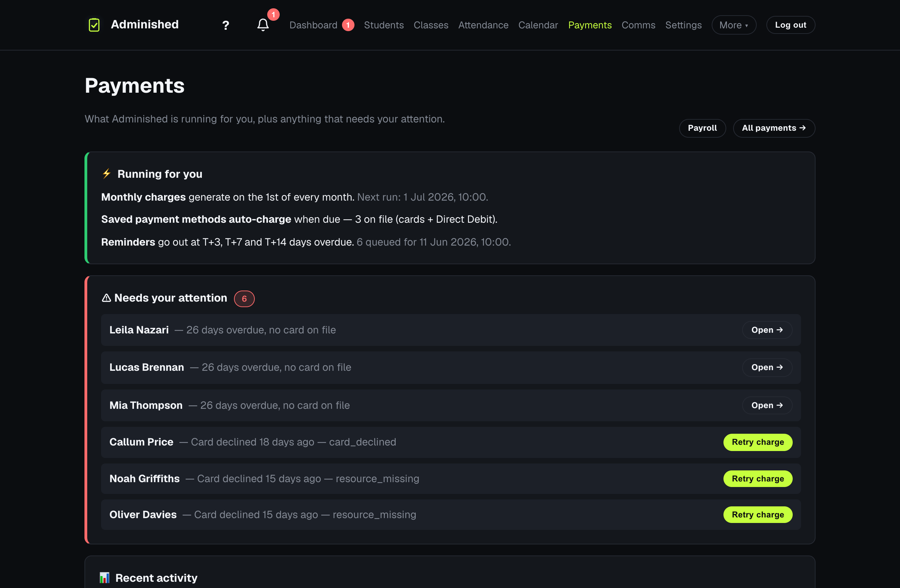Viewport: 900px width, 588px height.
Task: Click the bar chart Recent activity icon
Action: 105,577
